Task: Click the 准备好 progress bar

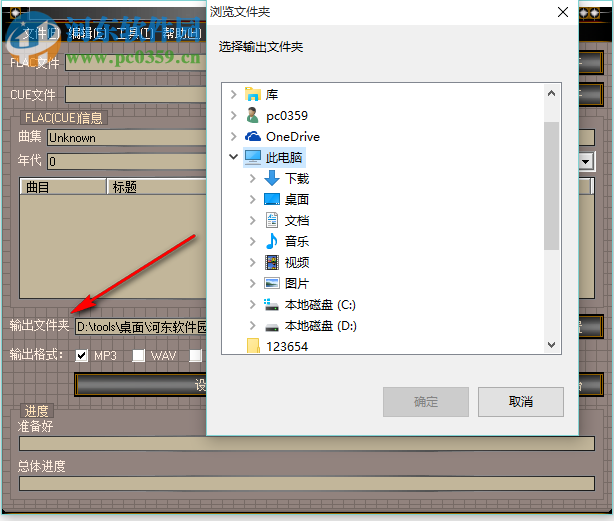Action: click(307, 444)
